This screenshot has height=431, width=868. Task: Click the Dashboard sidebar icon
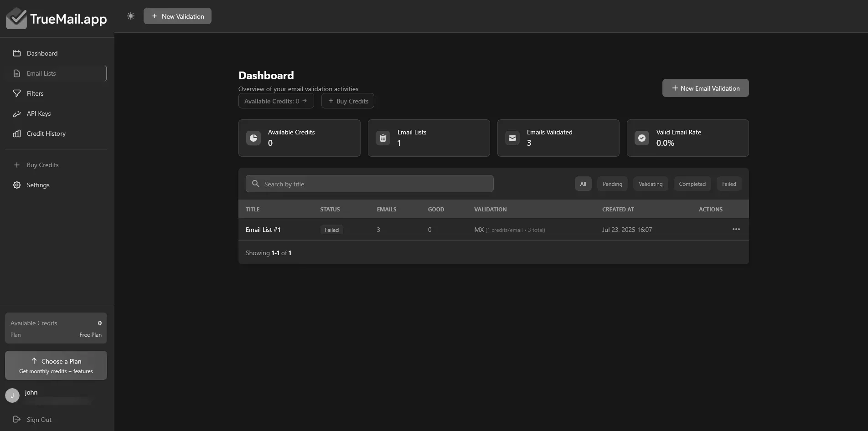pos(17,53)
